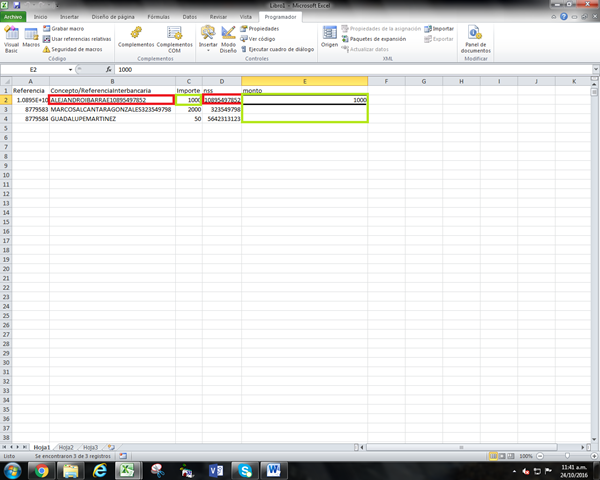This screenshot has height=480, width=600.
Task: Open the Complementos add-ins dialog
Action: click(136, 38)
